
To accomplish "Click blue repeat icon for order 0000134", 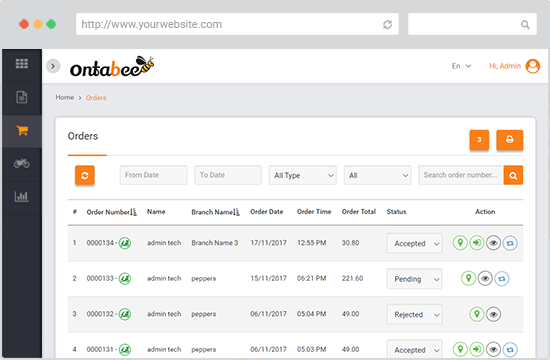I will pos(510,243).
